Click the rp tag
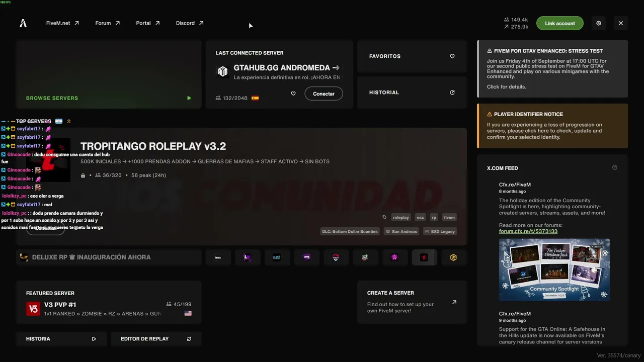Screen dimensions: 644x362 coord(434,218)
